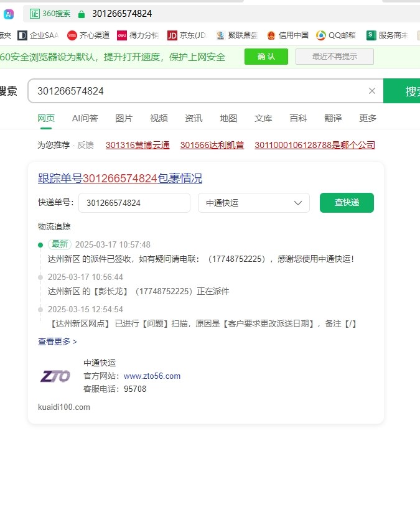
Task: Click the 物流追踪 heading
Action: pyautogui.click(x=54, y=226)
